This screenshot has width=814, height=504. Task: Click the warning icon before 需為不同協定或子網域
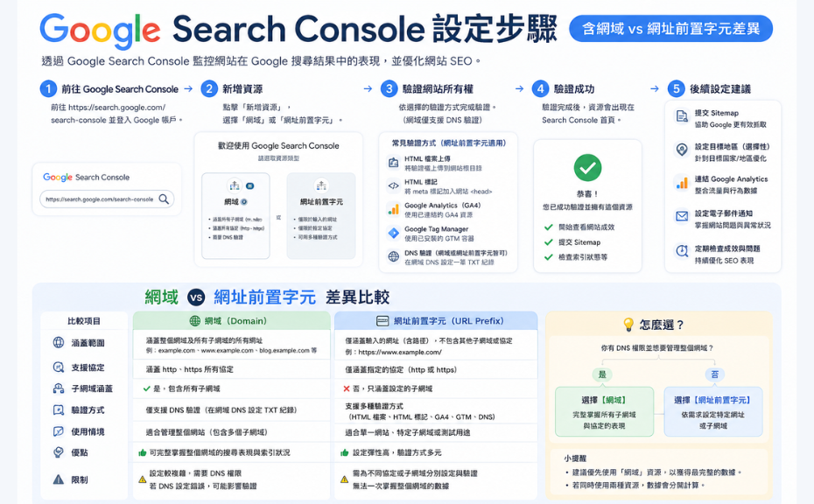(x=344, y=479)
